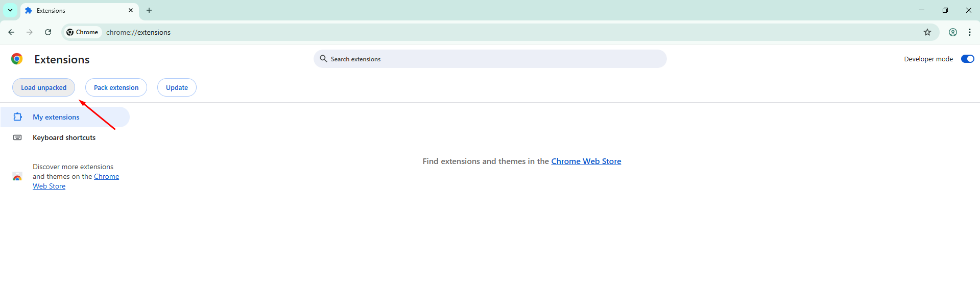
Task: Click the browser forward arrow
Action: pos(30,32)
